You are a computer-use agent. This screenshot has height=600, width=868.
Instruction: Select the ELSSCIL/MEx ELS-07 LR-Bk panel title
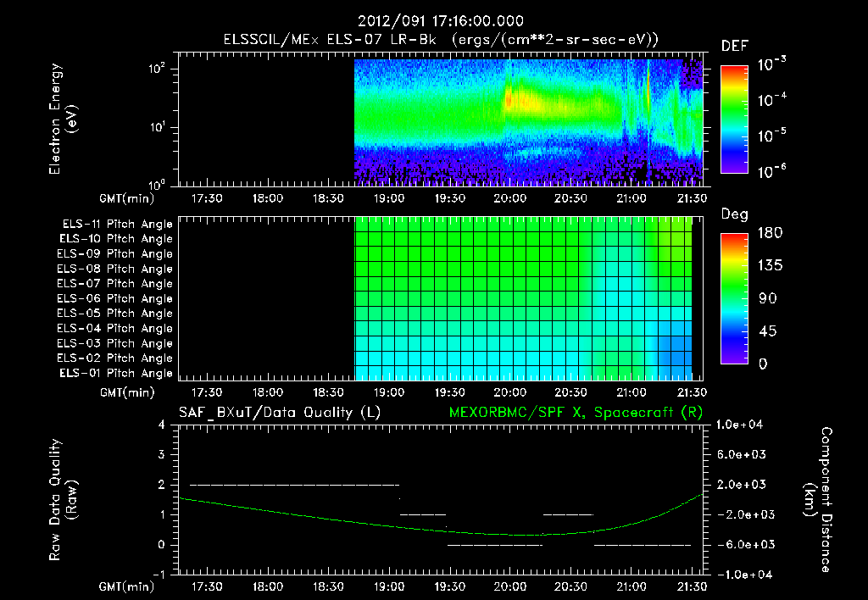click(441, 40)
